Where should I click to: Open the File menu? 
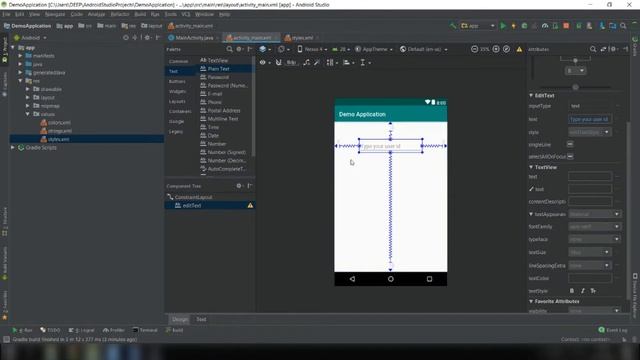coord(6,14)
